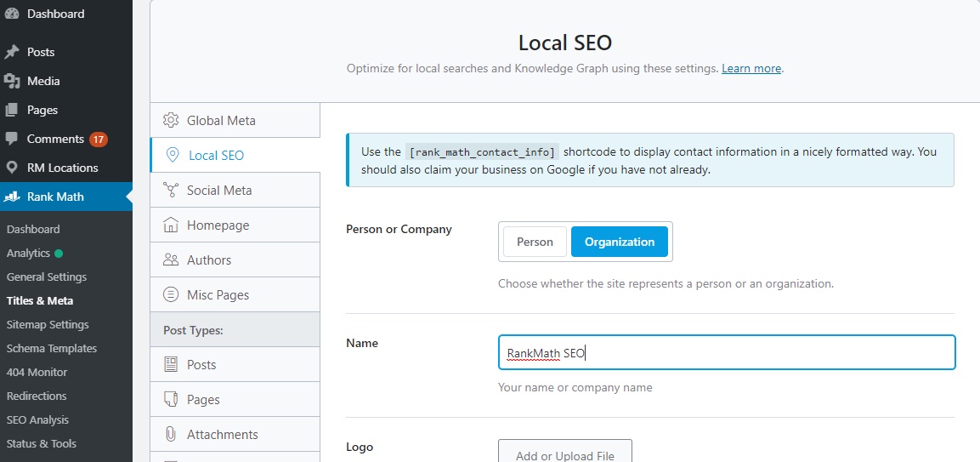Screen dimensions: 980x462
Task: Click the location pin icon for Local SEO
Action: (173, 155)
